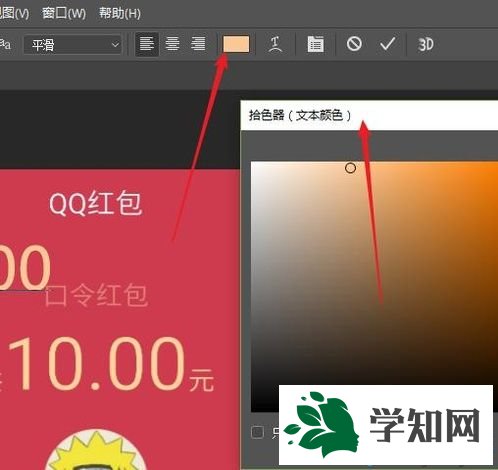Screen dimensions: 498x470
Task: Center align the text
Action: click(x=172, y=44)
